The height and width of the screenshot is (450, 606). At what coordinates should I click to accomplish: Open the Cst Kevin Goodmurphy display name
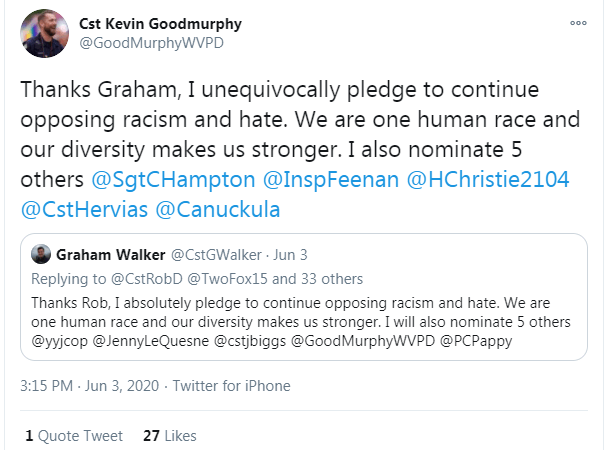tap(160, 24)
